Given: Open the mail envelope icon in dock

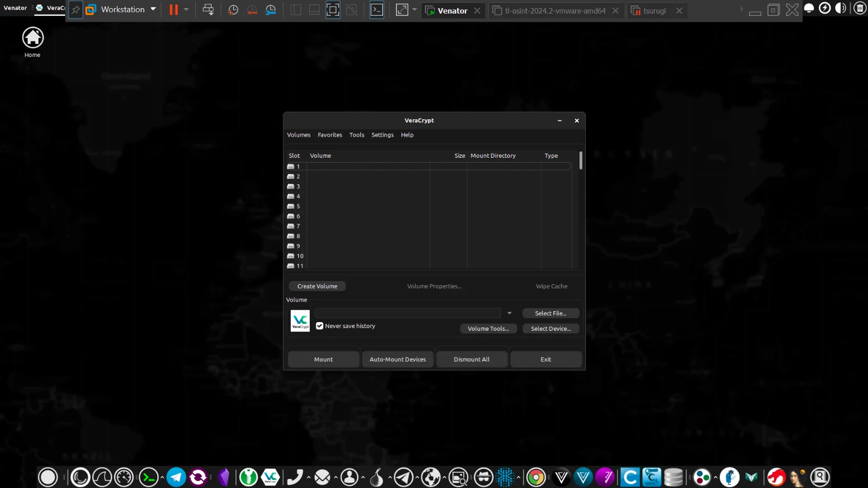Looking at the screenshot, I should click(x=322, y=477).
